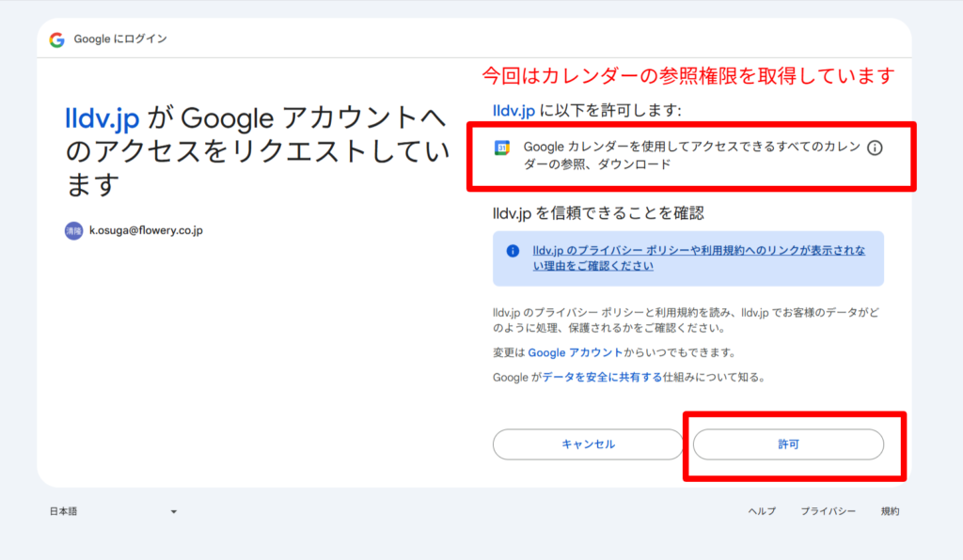Open the 規約 footer link
The height and width of the screenshot is (560, 963).
click(x=890, y=511)
